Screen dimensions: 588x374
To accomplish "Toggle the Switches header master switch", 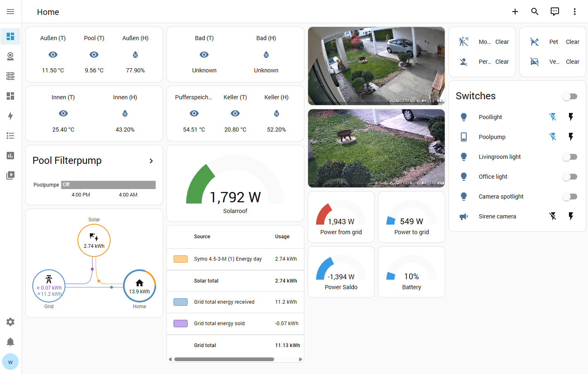I will click(x=570, y=96).
